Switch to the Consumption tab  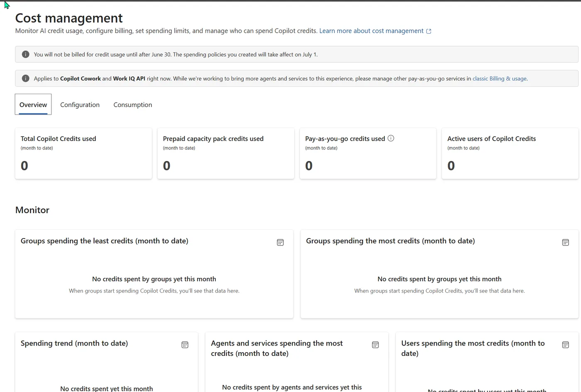tap(133, 105)
